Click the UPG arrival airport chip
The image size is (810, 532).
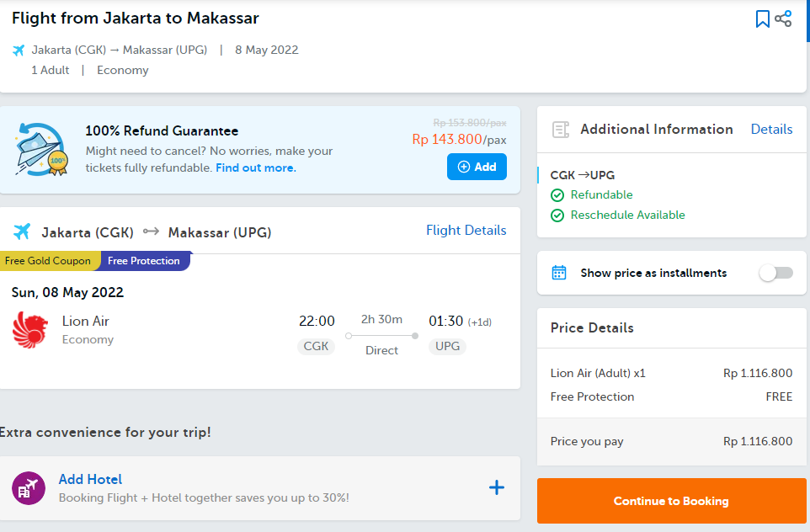[447, 346]
